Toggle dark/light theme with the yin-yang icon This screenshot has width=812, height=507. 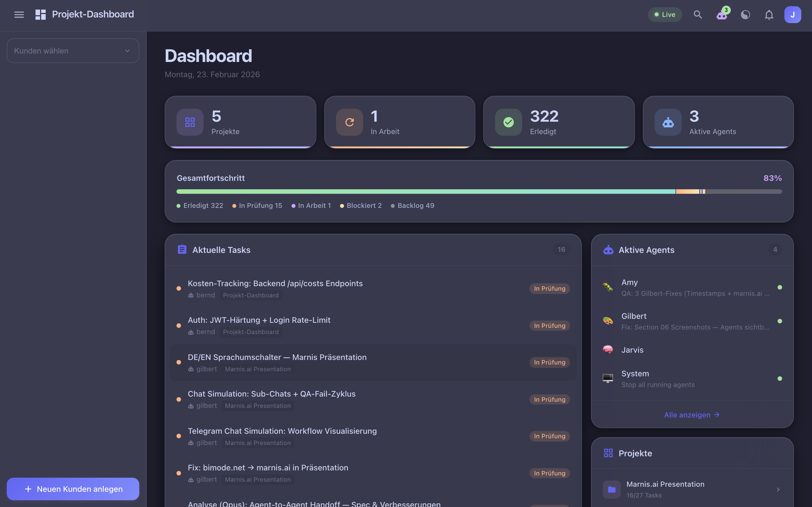coord(745,14)
